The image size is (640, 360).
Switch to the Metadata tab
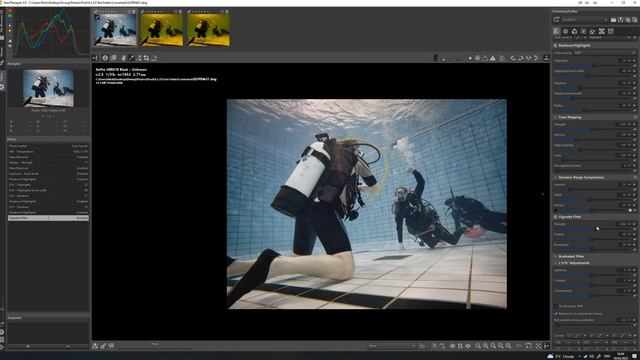click(x=611, y=31)
